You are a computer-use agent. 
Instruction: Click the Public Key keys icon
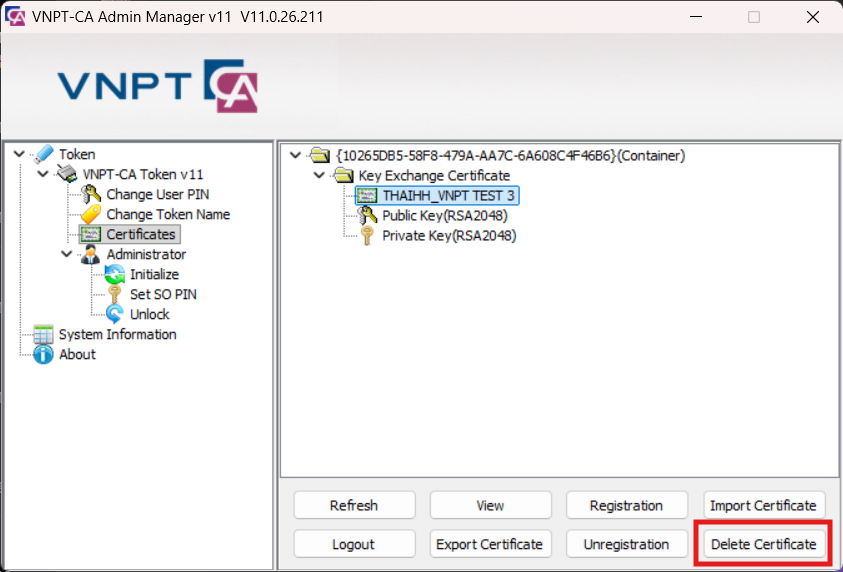[367, 215]
